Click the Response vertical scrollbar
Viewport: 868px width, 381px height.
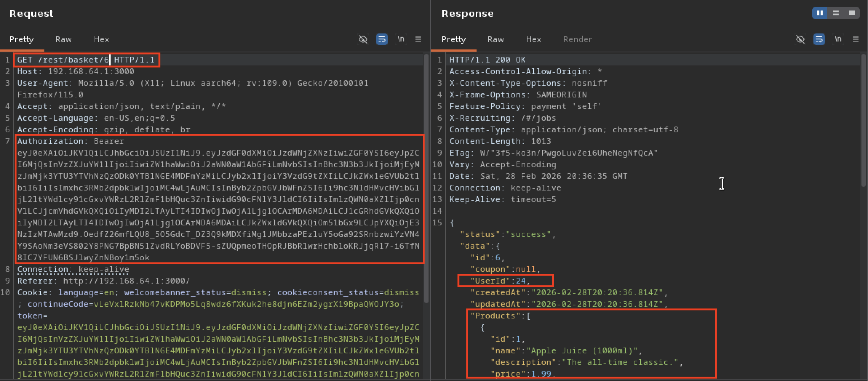[x=864, y=120]
